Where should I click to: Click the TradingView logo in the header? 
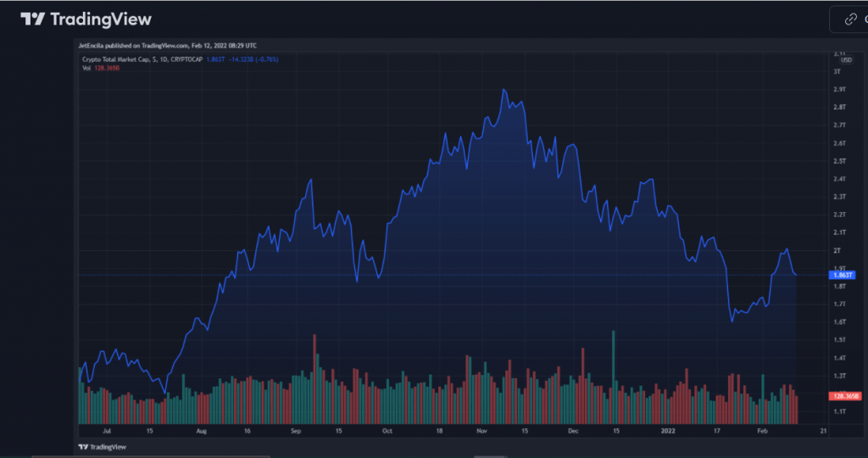click(86, 19)
